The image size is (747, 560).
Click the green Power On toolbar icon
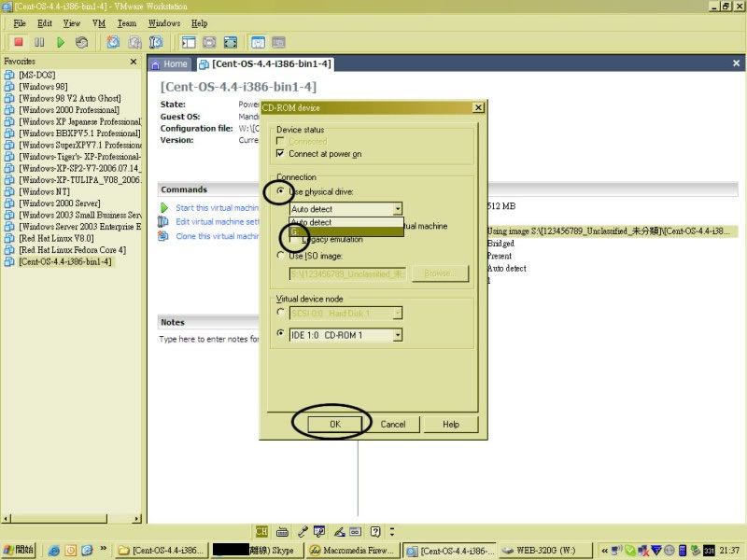click(x=61, y=42)
